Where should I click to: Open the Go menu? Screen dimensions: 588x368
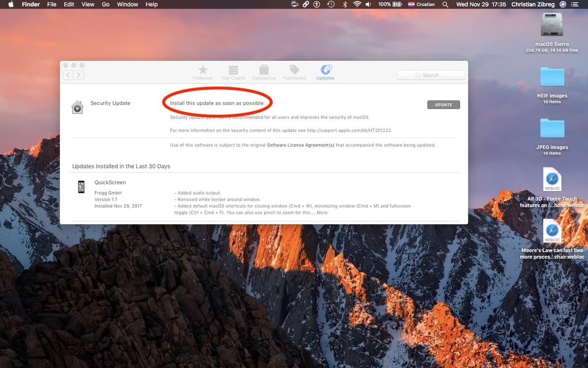pos(106,4)
